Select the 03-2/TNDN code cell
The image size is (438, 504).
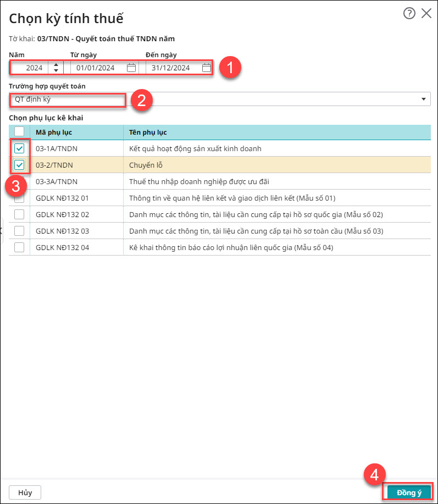(x=77, y=165)
